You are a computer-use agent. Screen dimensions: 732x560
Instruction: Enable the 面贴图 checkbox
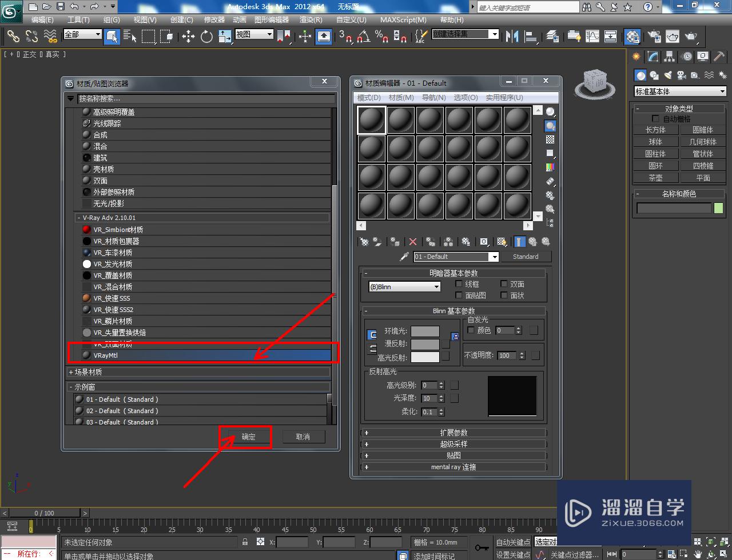point(459,295)
